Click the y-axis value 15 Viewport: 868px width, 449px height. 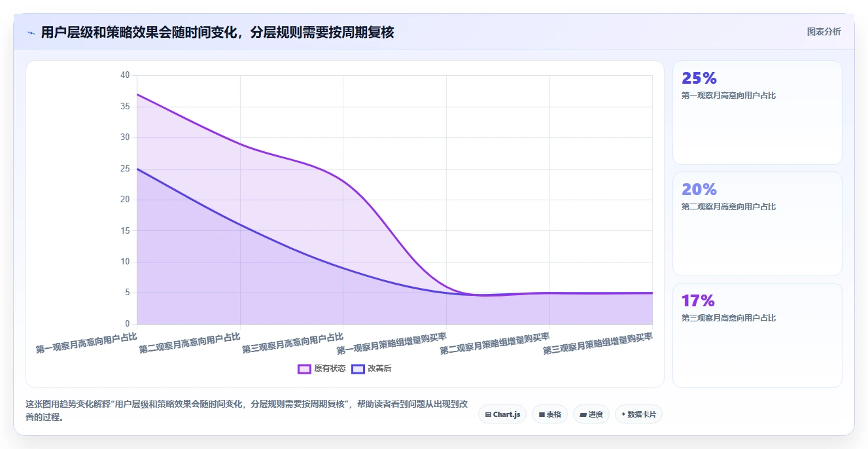(x=125, y=231)
